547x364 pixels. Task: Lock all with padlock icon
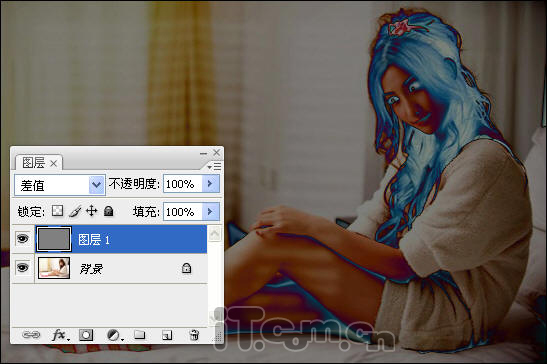[109, 211]
